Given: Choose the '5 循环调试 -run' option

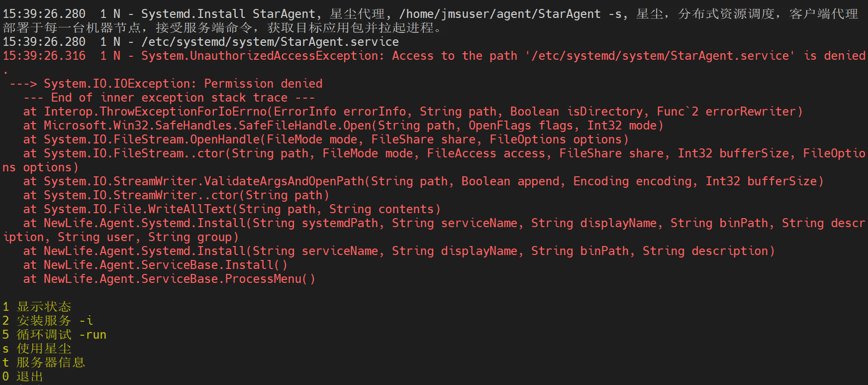Looking at the screenshot, I should pos(55,335).
